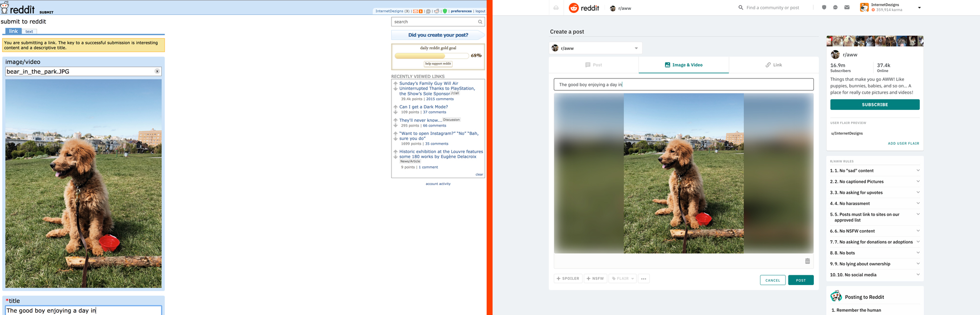This screenshot has width=980, height=315.
Task: Click the clear link under recently viewed links
Action: [x=479, y=175]
